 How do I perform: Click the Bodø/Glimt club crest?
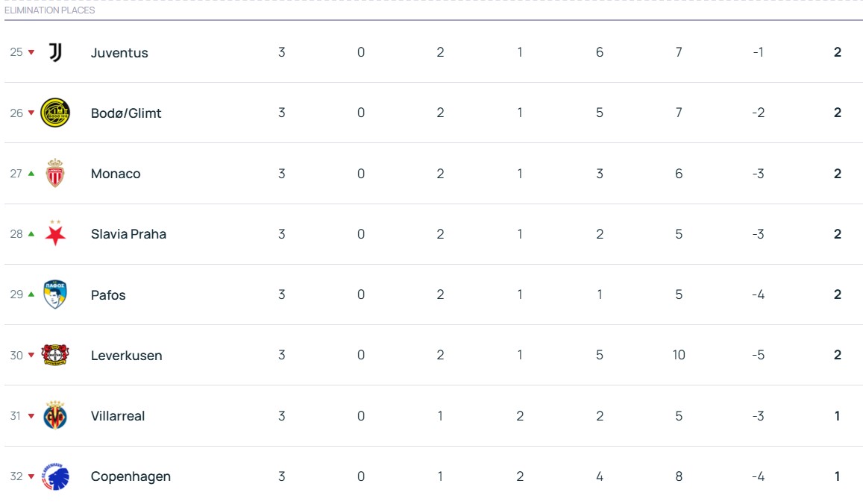(x=55, y=113)
